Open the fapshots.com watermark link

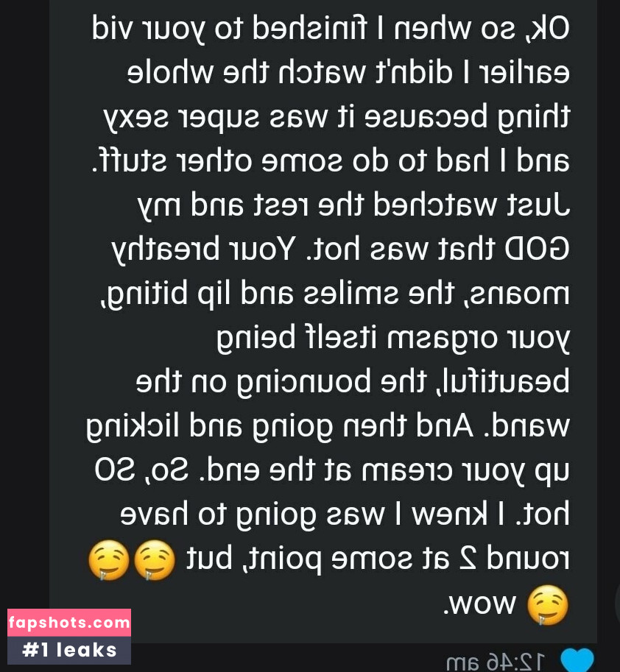69,622
